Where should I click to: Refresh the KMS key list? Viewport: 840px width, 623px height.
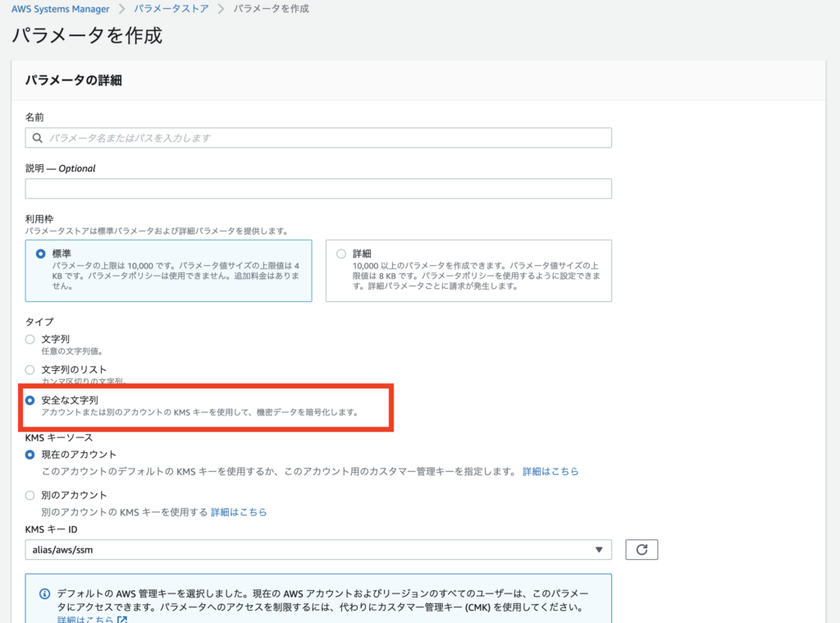coord(641,550)
